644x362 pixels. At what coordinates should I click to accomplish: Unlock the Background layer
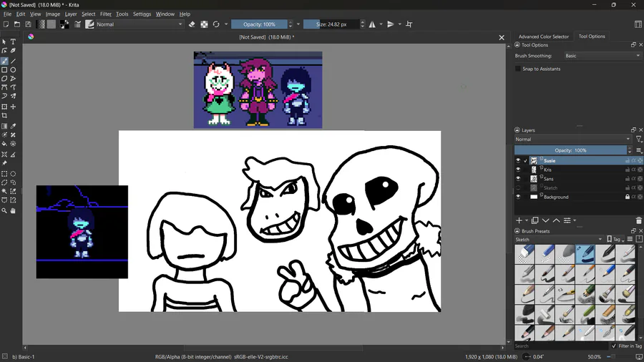point(627,197)
